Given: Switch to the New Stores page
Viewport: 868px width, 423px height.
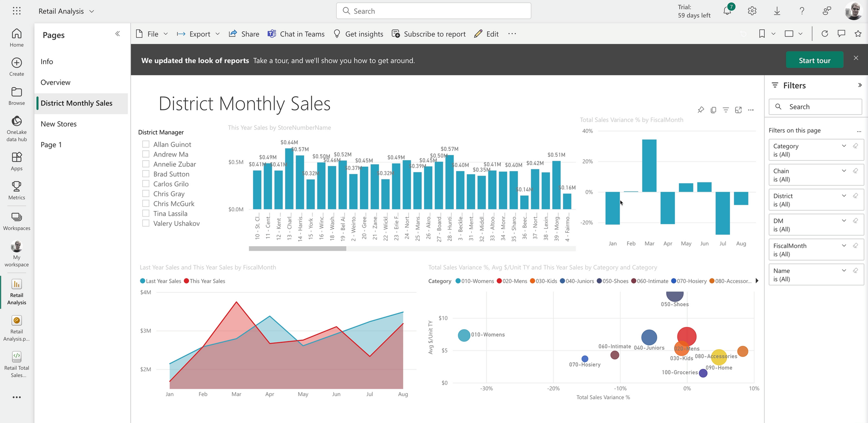Looking at the screenshot, I should click(59, 124).
